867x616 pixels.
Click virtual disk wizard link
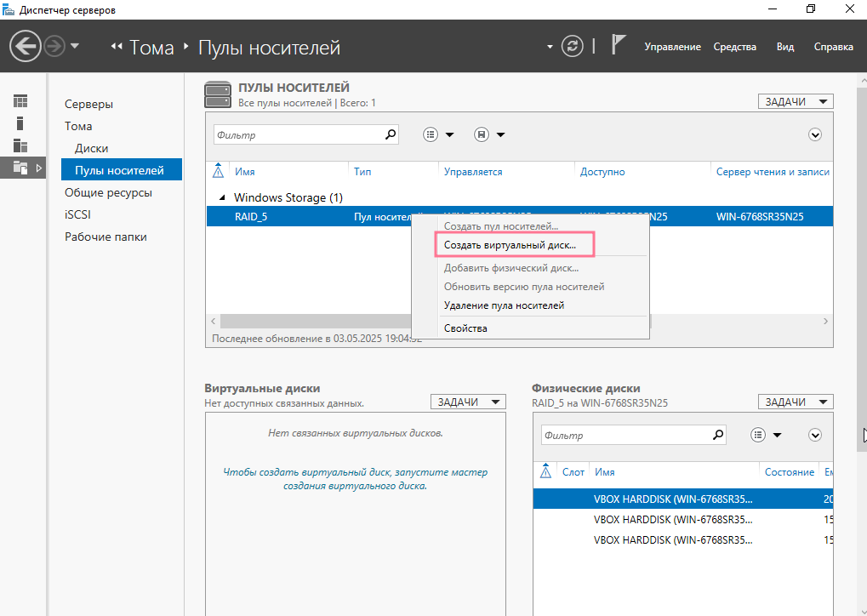(x=355, y=479)
